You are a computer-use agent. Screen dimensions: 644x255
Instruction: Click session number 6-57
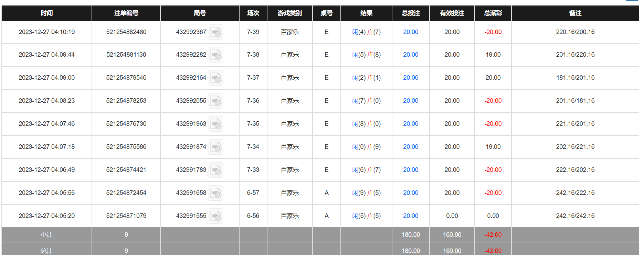click(253, 193)
